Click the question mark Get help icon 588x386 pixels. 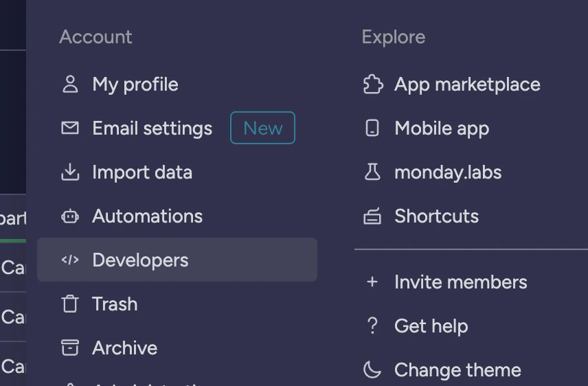372,326
